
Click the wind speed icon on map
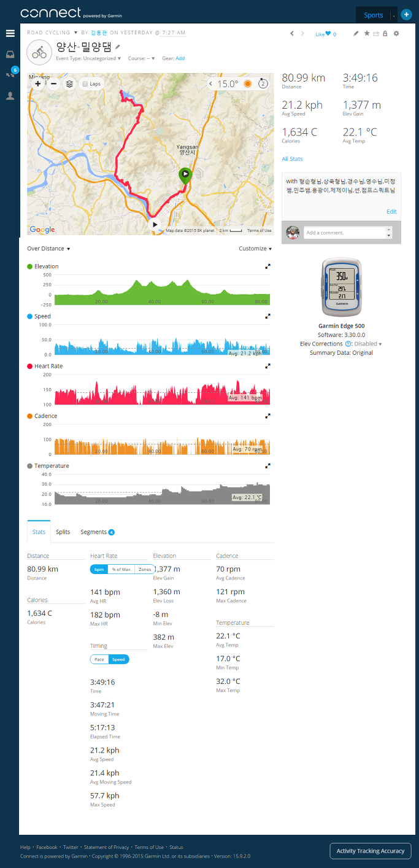(x=263, y=83)
